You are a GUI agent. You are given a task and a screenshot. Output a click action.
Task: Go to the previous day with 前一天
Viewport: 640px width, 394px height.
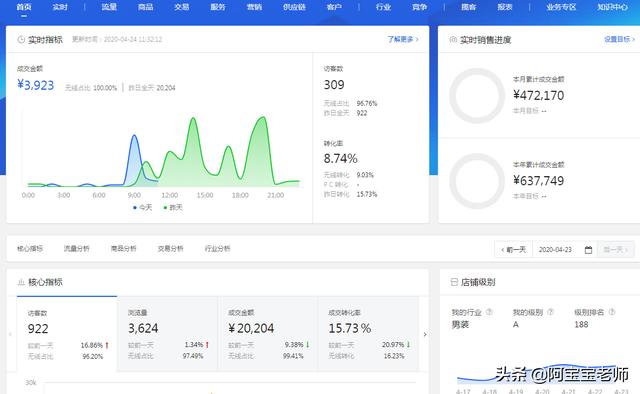(x=514, y=249)
